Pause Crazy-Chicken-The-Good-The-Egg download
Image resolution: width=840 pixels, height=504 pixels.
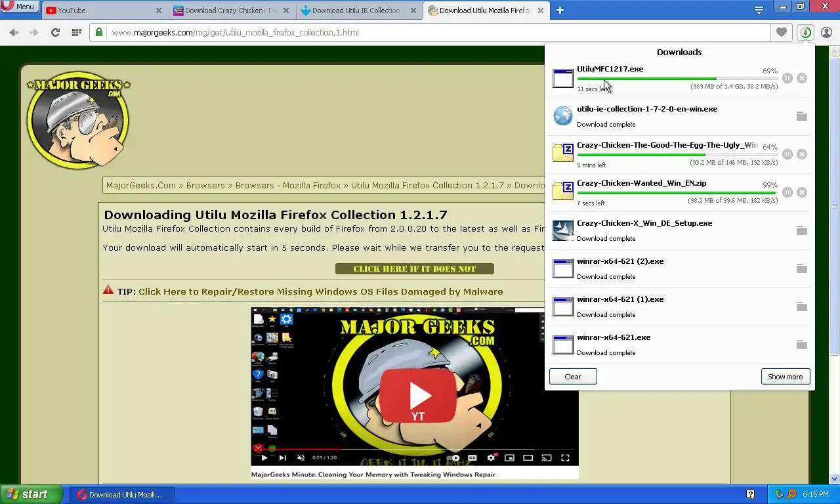tap(787, 154)
